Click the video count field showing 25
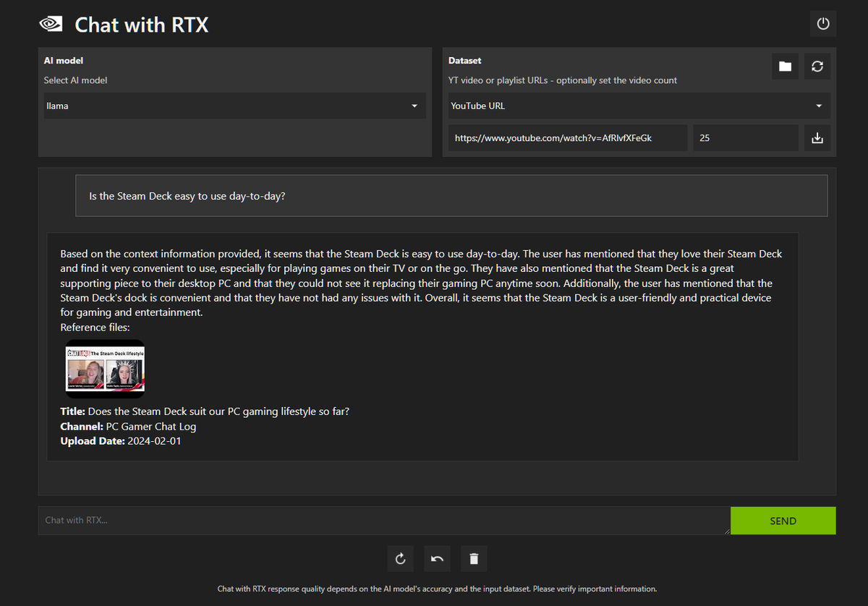Screen dimensions: 868x606 click(x=745, y=137)
